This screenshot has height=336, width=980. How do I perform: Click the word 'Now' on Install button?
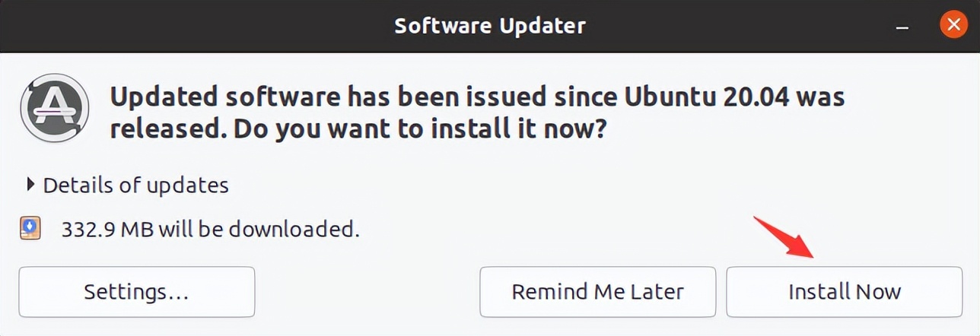(878, 291)
